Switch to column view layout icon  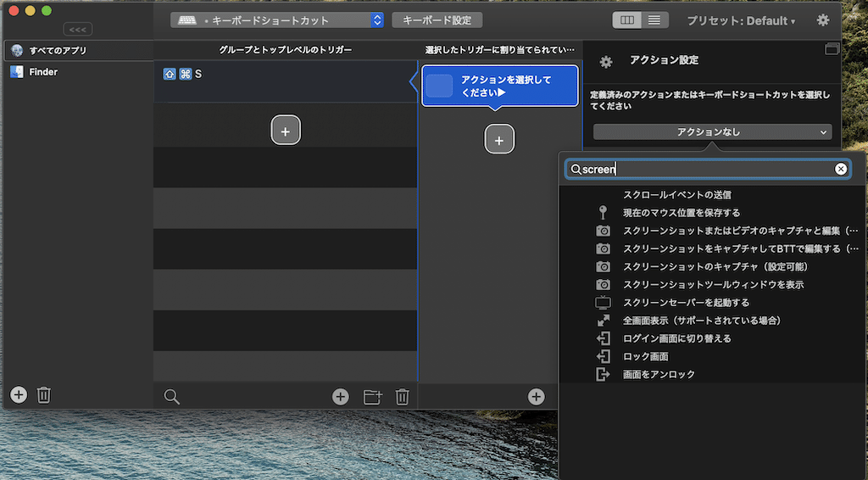click(626, 20)
